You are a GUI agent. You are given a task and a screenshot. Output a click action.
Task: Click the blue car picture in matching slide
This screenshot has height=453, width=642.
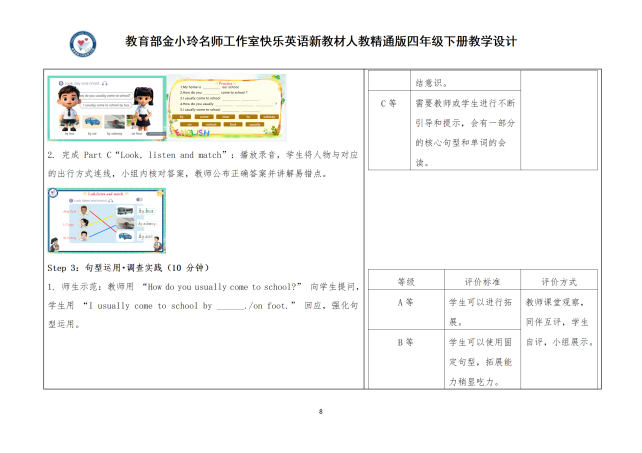point(127,236)
